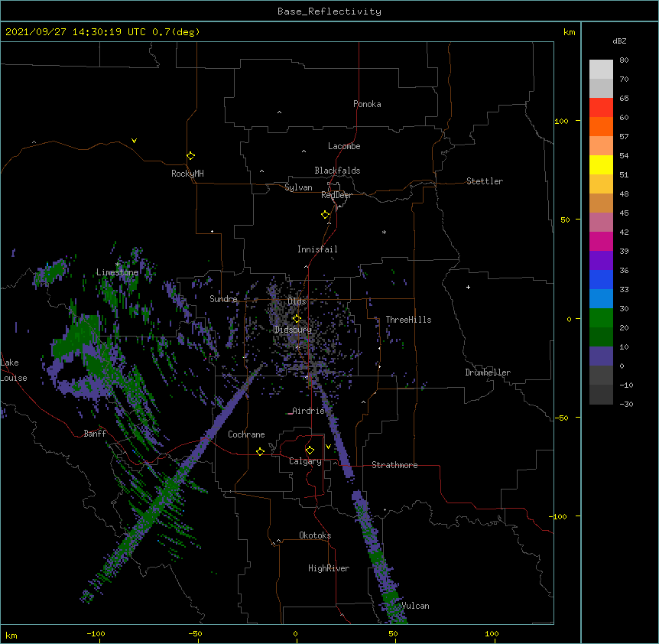Click the Vulcan label
The image size is (659, 644).
pyautogui.click(x=415, y=606)
